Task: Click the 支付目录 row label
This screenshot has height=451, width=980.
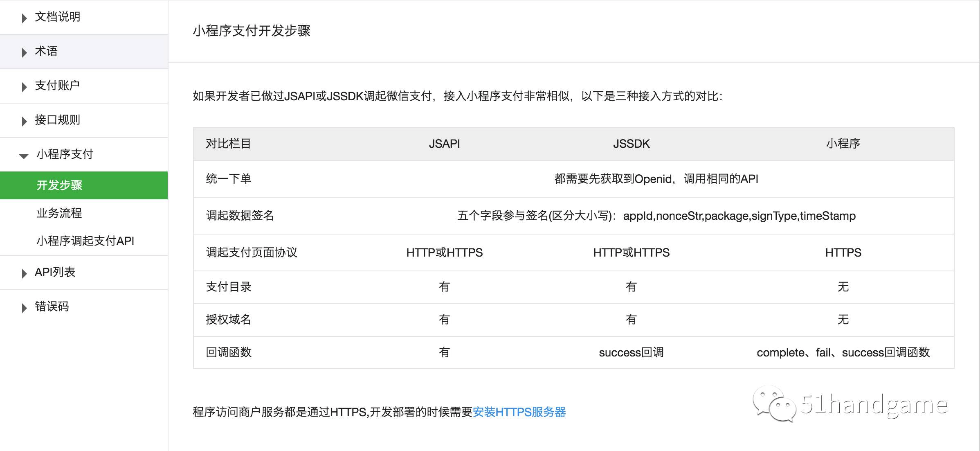Action: click(228, 287)
